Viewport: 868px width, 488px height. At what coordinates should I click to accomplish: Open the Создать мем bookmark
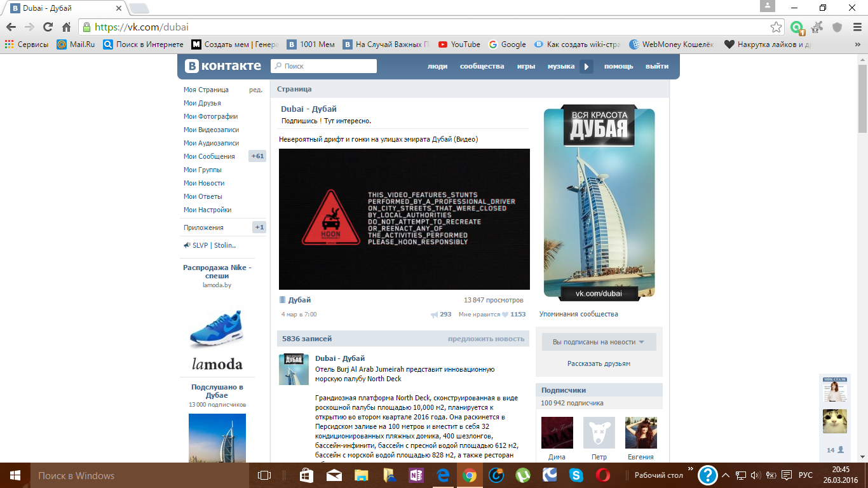point(235,44)
